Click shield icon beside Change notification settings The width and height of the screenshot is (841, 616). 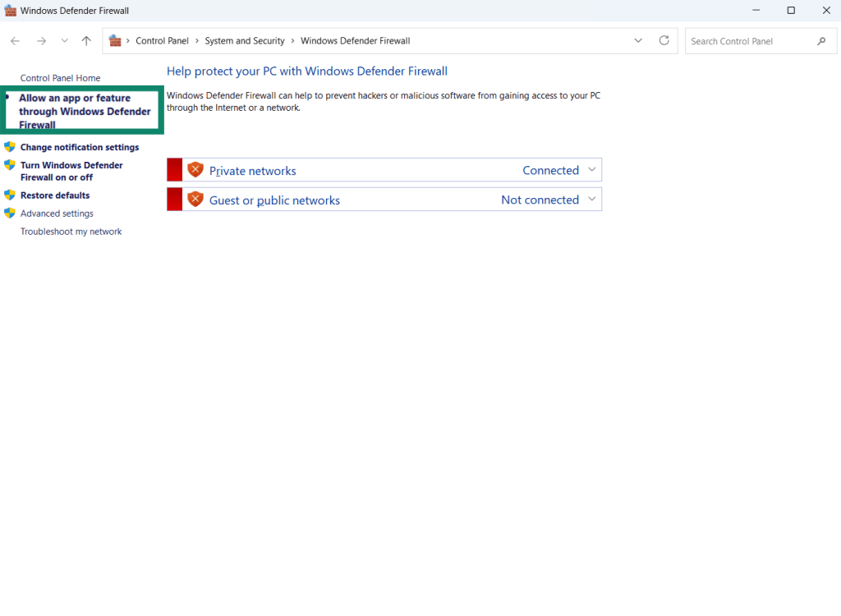[x=10, y=146]
